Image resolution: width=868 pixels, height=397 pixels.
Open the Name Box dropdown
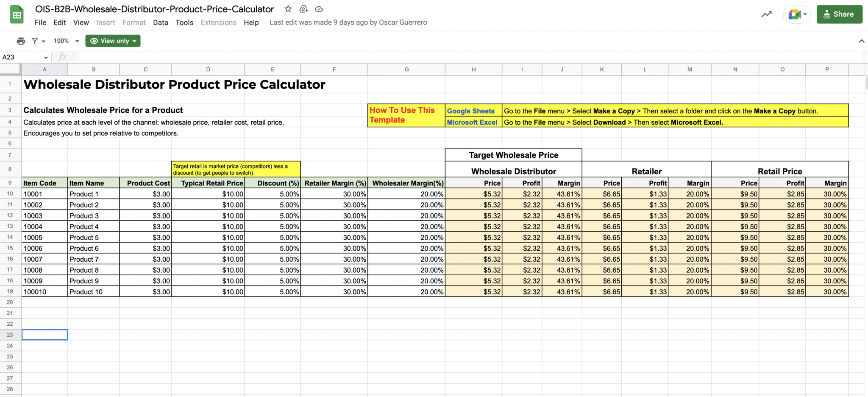point(47,56)
